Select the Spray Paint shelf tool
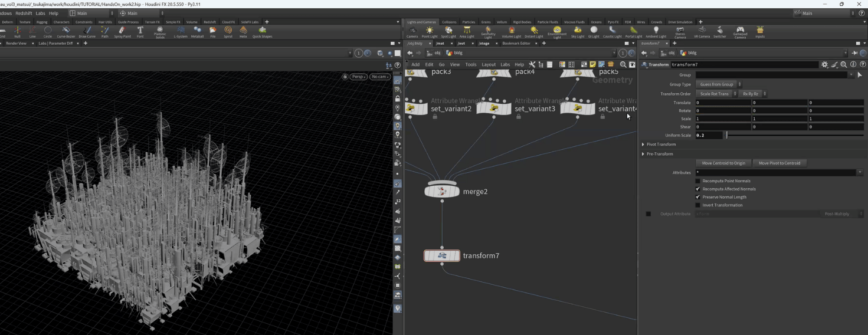This screenshot has height=335, width=868. (x=122, y=31)
